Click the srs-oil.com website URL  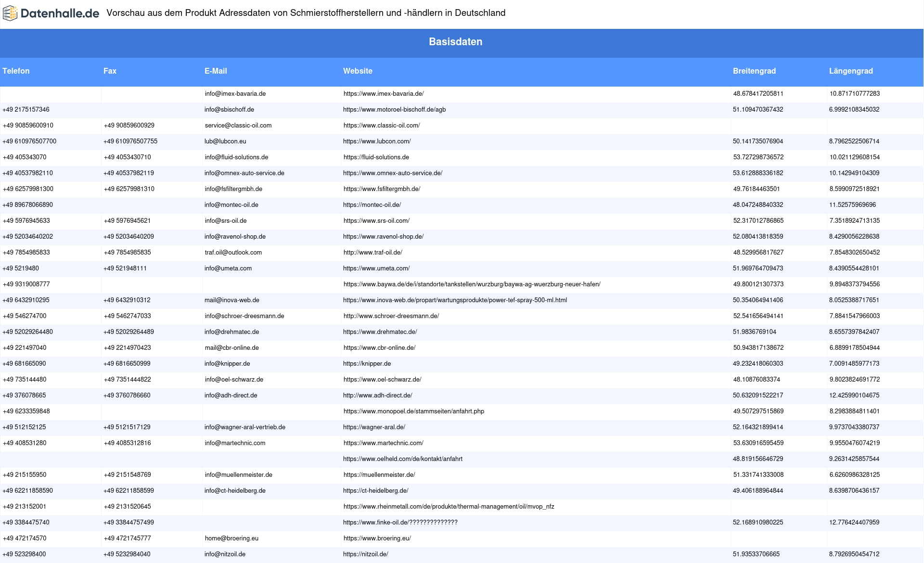(x=376, y=221)
